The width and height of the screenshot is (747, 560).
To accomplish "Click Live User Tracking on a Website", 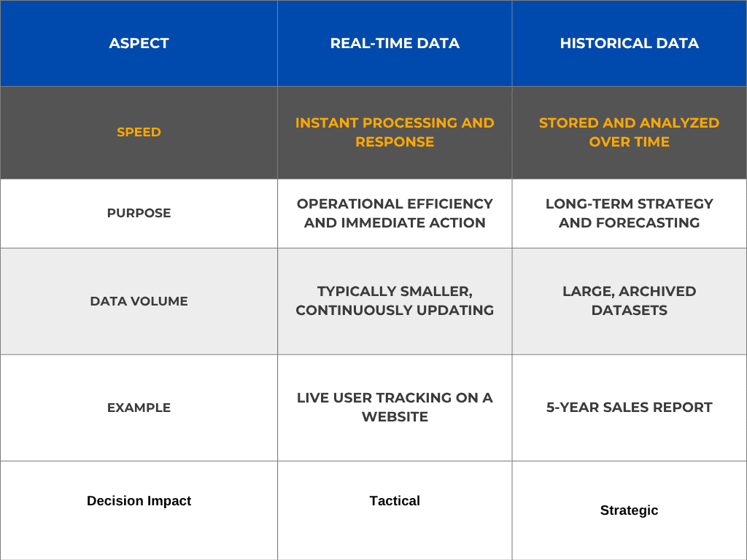I will 395,407.
